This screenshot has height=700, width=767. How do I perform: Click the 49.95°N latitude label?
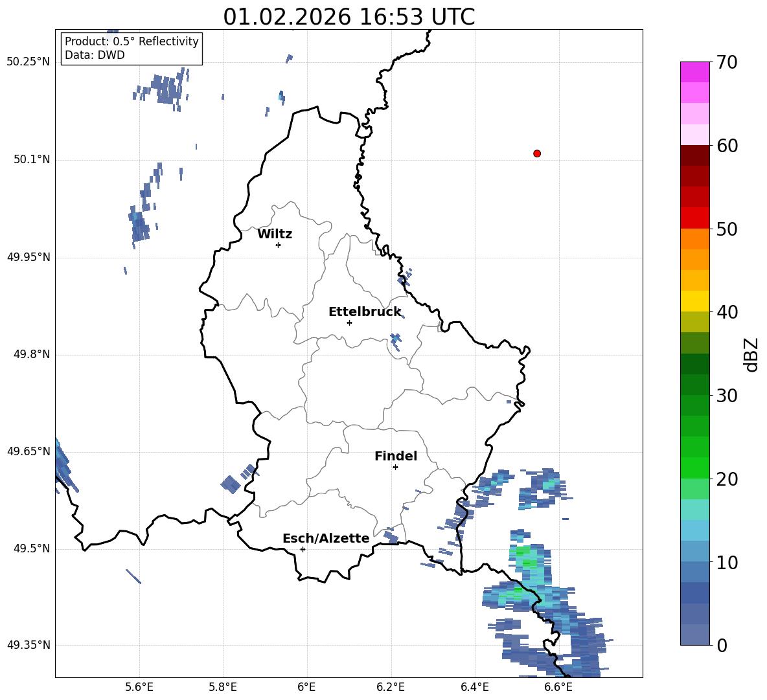point(29,256)
